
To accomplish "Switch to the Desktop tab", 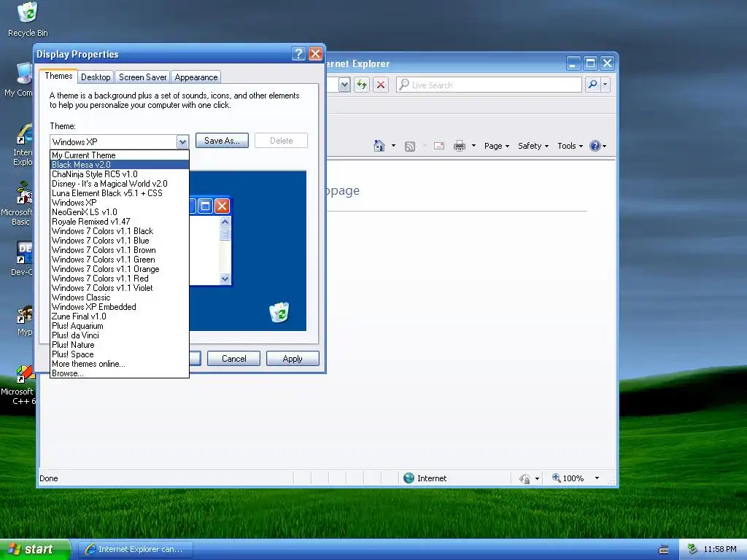I will point(96,77).
